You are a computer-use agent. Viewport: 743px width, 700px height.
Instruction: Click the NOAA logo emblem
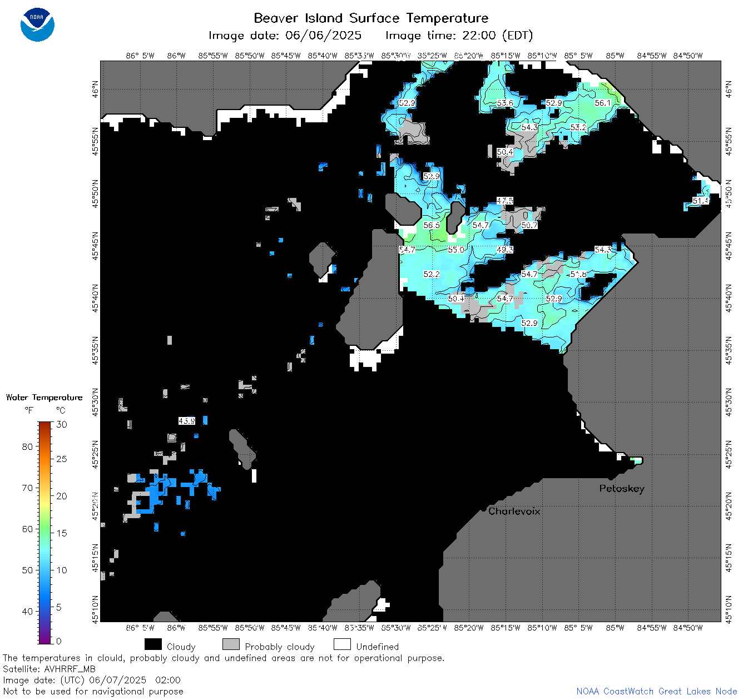point(37,25)
